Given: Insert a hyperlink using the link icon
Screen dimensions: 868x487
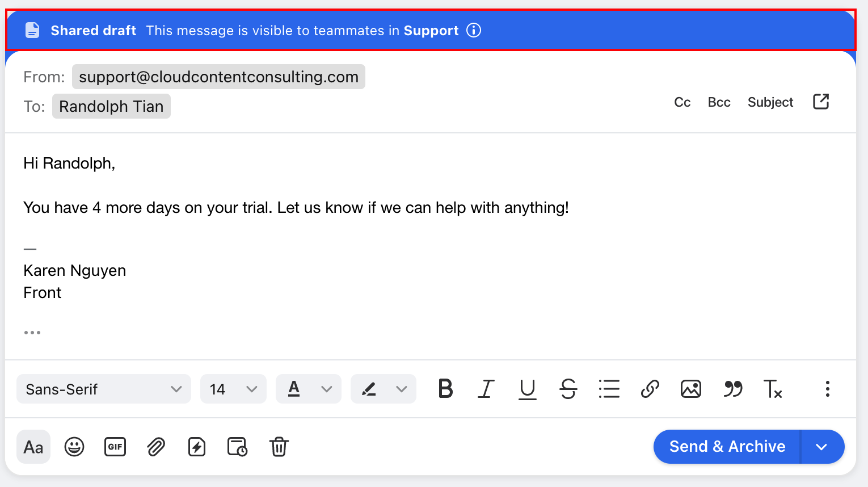Looking at the screenshot, I should (x=650, y=389).
